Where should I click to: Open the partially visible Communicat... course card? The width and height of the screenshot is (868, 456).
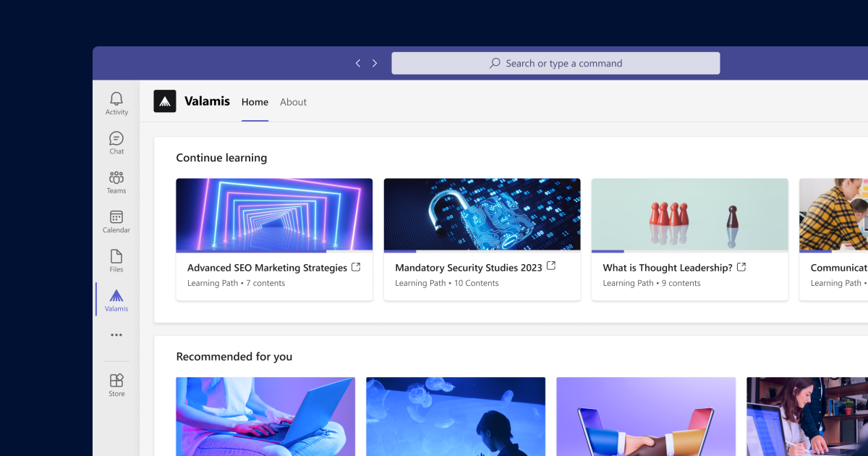833,240
